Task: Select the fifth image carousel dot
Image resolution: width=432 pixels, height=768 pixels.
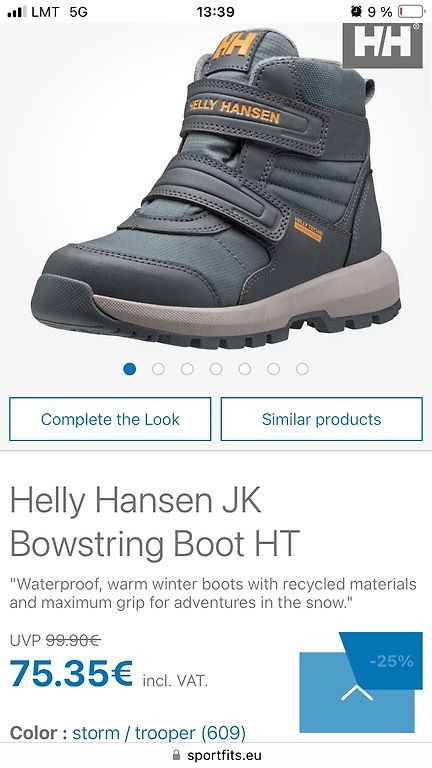Action: [245, 369]
